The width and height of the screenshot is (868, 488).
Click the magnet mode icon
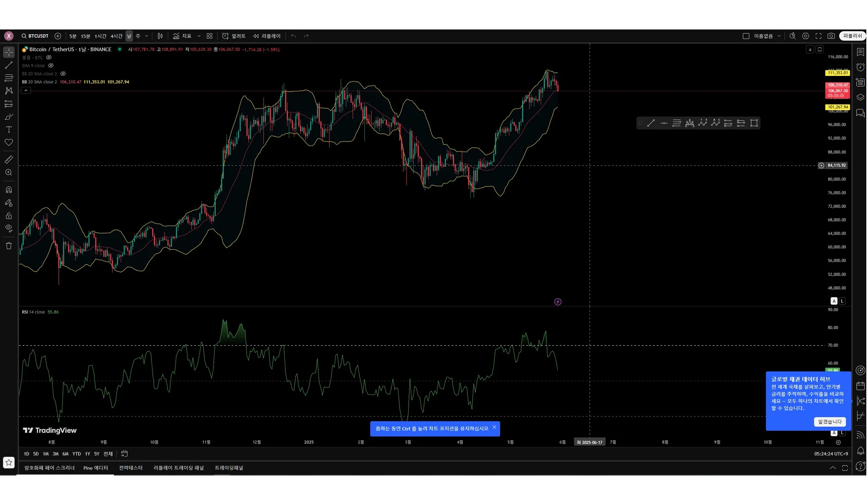point(9,190)
